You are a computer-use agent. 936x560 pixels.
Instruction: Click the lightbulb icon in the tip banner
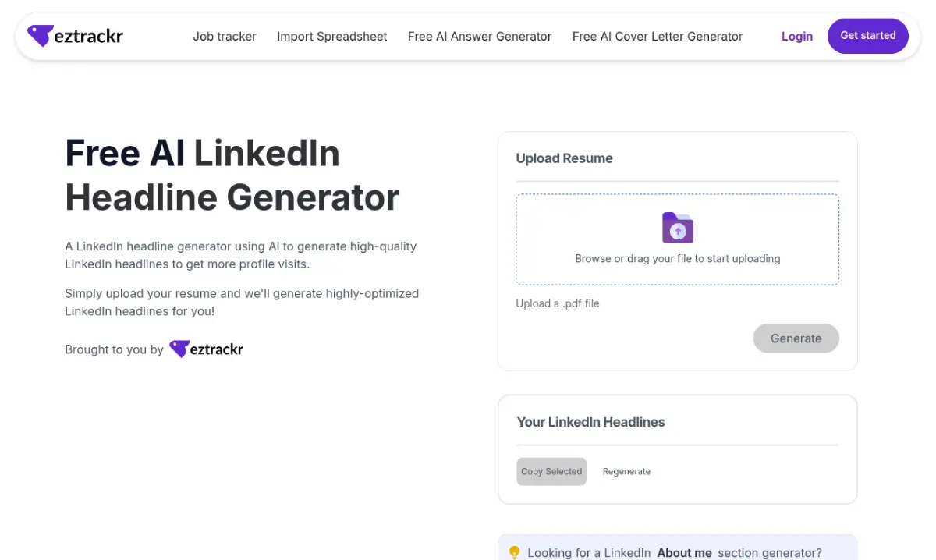516,552
